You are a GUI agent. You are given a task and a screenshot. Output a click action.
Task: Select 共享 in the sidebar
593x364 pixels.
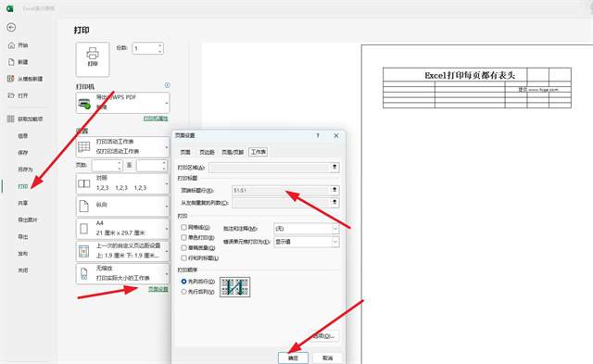pos(23,203)
